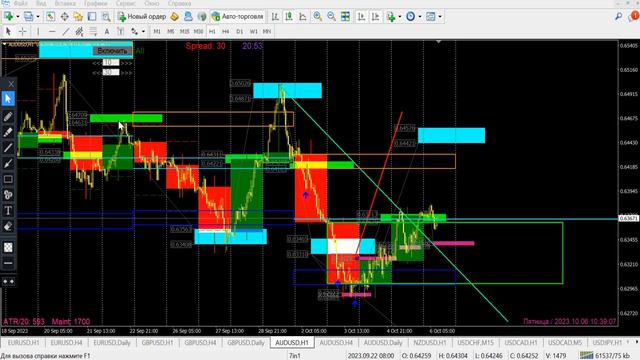The image size is (640, 360).
Task: Click the Profiles toolbar icon
Action: click(x=29, y=17)
